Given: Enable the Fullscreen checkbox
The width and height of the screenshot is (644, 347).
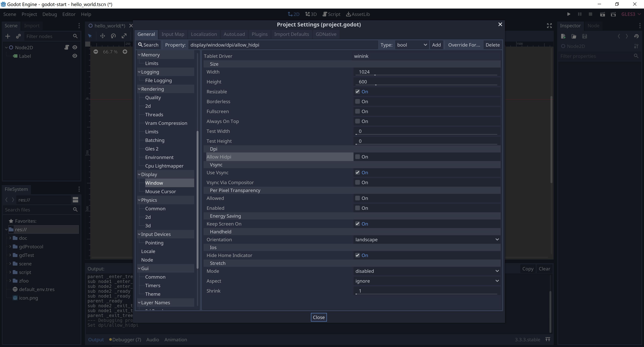Looking at the screenshot, I should pos(358,111).
